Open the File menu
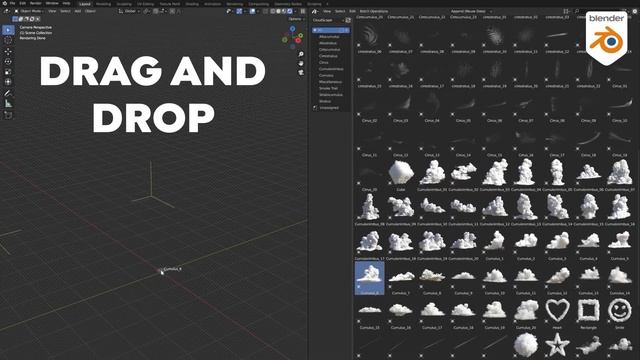The image size is (640, 360). [13, 3]
